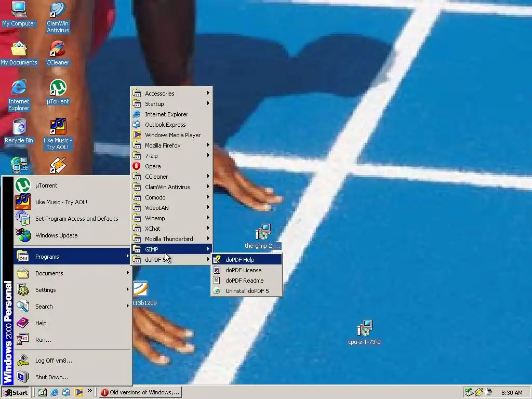Open doPDF Readme entry
532x399 pixels.
247,280
